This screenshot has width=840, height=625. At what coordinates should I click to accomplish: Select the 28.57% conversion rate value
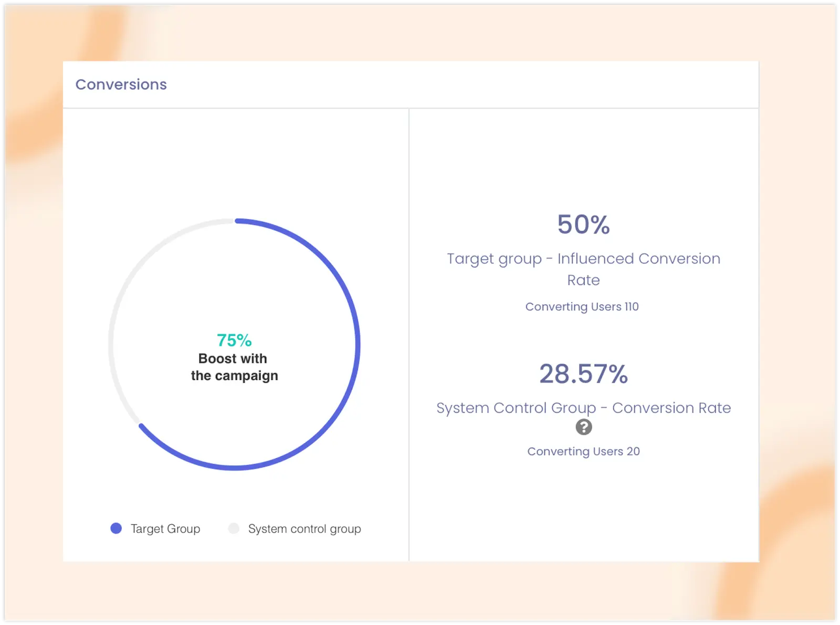click(x=583, y=374)
